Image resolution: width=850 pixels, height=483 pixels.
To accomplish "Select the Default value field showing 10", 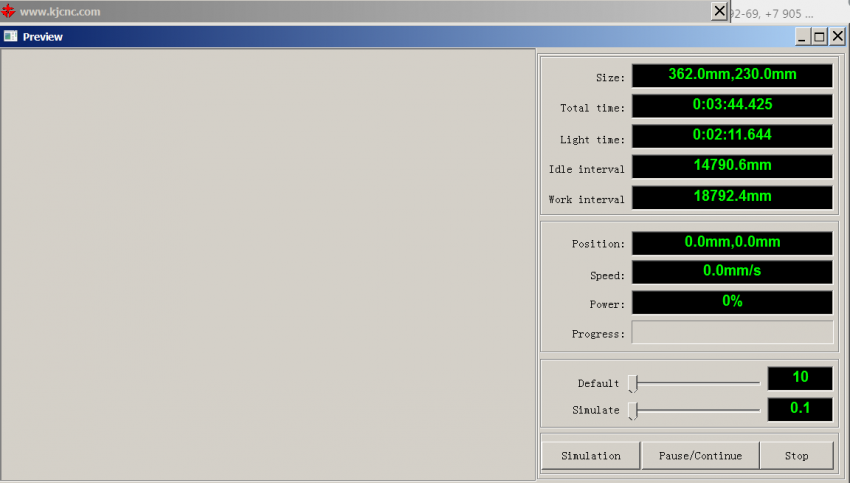I will tap(800, 378).
